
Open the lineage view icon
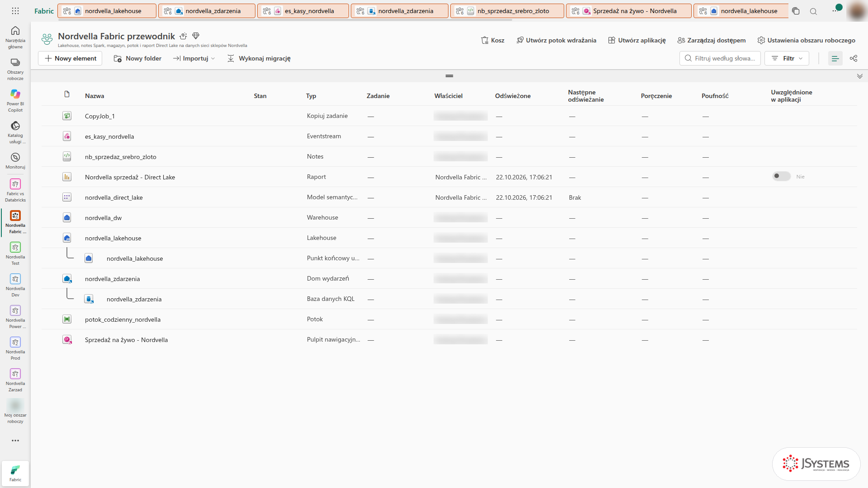pyautogui.click(x=854, y=58)
